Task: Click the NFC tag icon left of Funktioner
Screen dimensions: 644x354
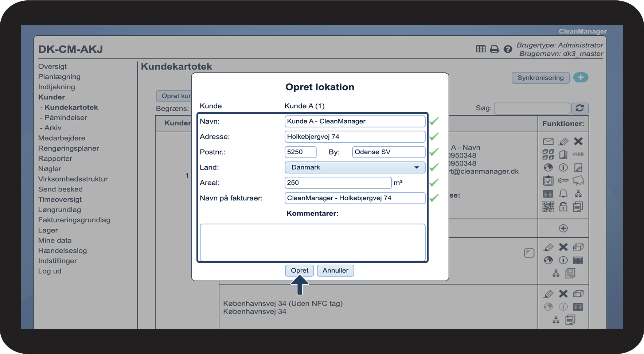Action: coord(529,253)
